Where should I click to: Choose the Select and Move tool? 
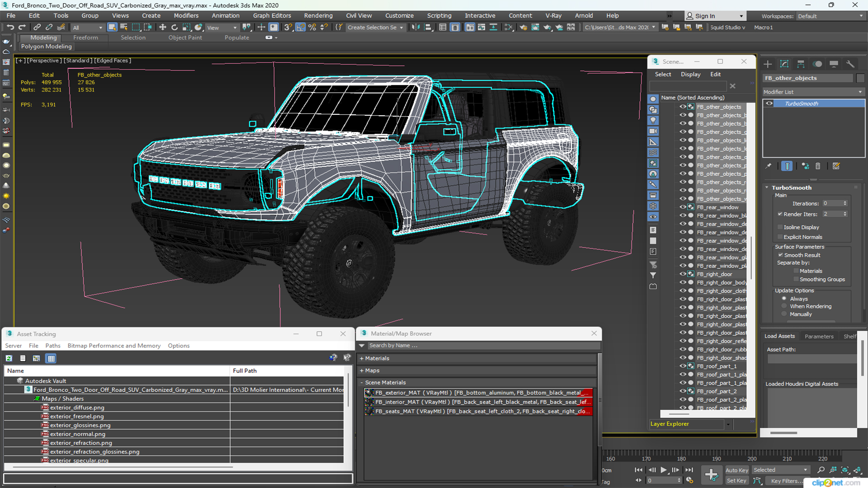coord(163,27)
